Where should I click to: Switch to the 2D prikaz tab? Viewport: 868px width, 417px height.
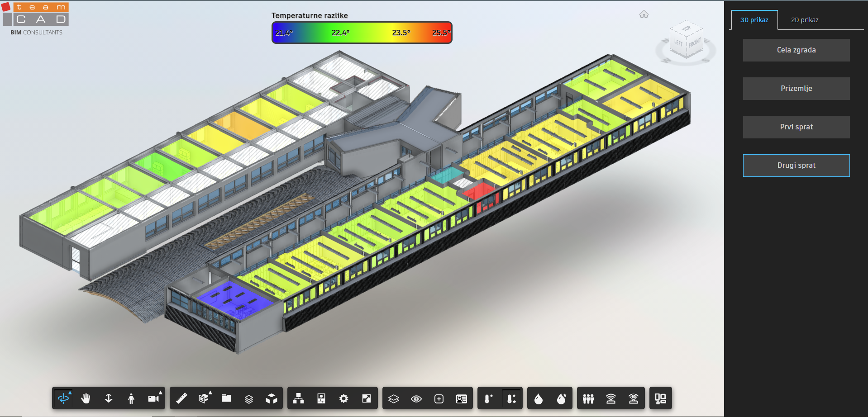[805, 20]
